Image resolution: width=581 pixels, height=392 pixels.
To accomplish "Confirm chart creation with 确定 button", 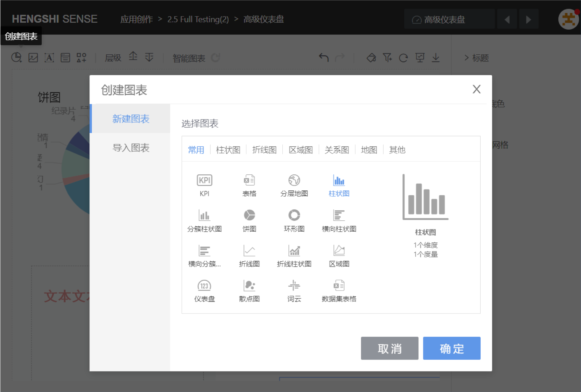I will pyautogui.click(x=451, y=348).
